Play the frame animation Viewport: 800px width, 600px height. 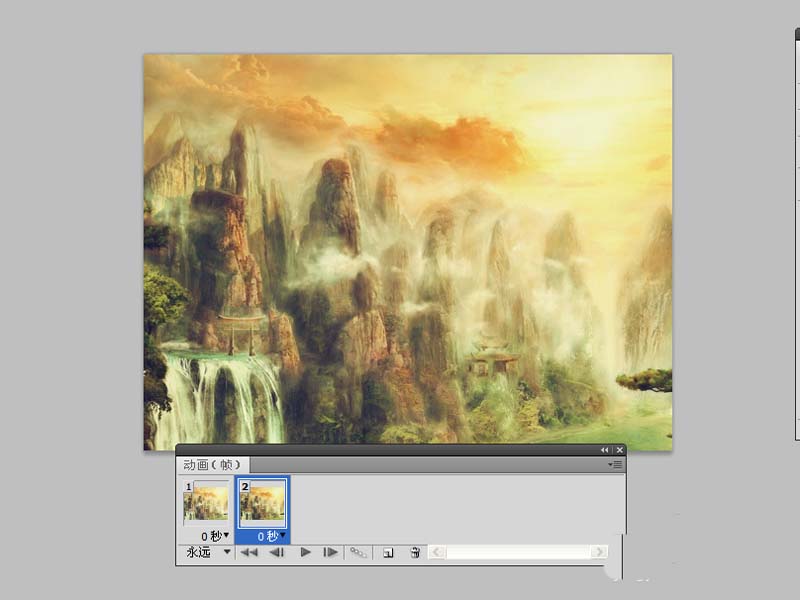[x=305, y=552]
